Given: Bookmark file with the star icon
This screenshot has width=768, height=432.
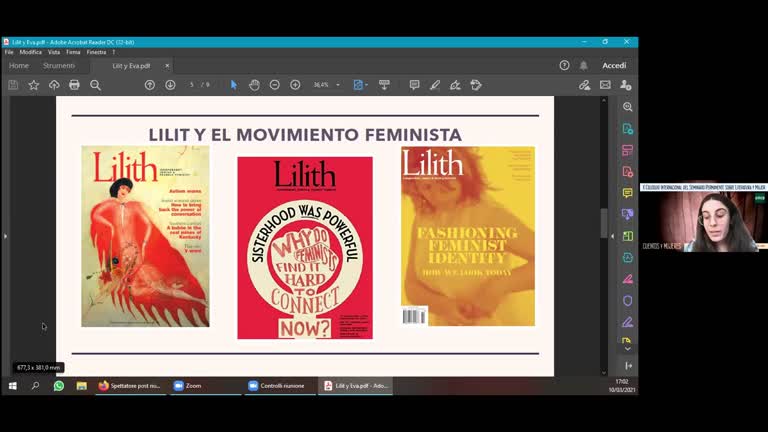Looking at the screenshot, I should tap(33, 85).
